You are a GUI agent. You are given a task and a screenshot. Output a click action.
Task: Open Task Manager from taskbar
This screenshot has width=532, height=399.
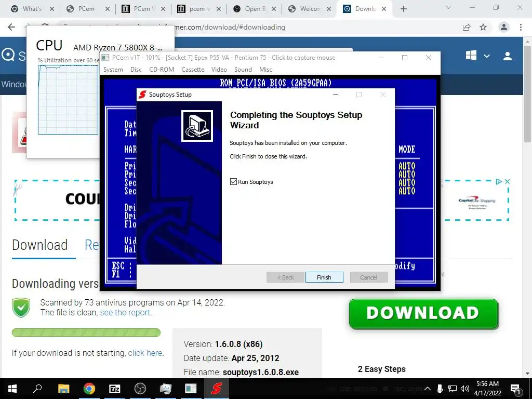point(166,389)
